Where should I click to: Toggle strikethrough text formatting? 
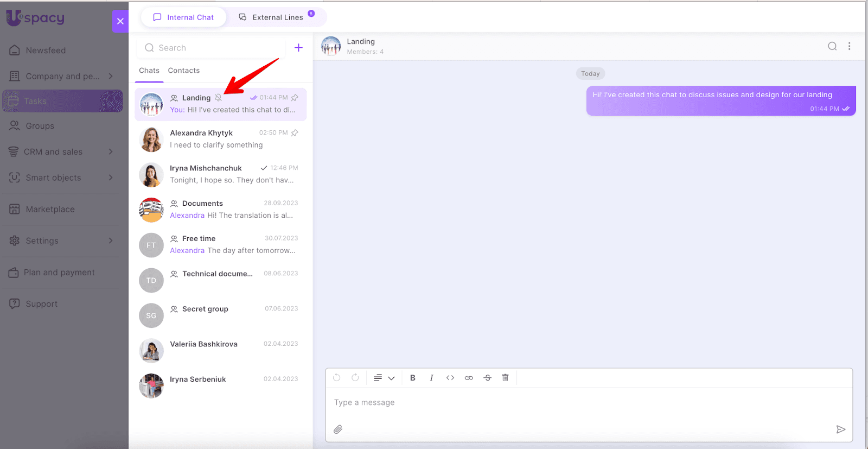coord(487,378)
